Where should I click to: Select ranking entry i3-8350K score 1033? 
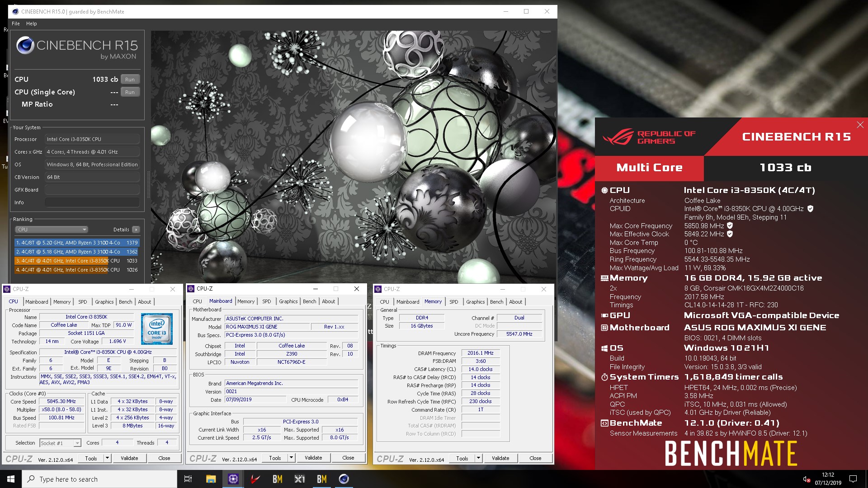coord(77,261)
